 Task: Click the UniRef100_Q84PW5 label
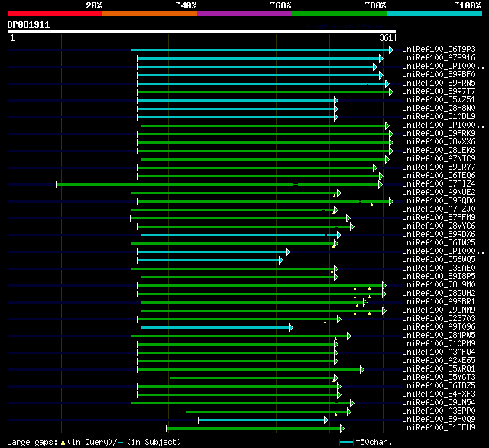439,336
